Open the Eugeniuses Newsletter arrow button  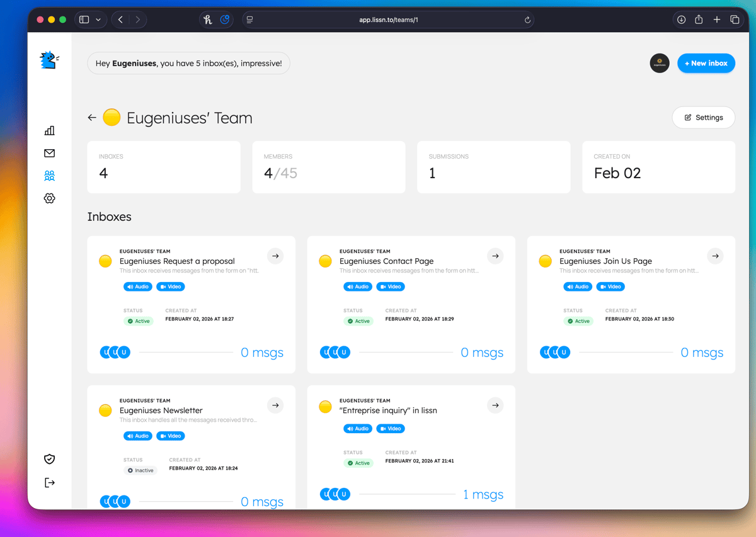(275, 405)
